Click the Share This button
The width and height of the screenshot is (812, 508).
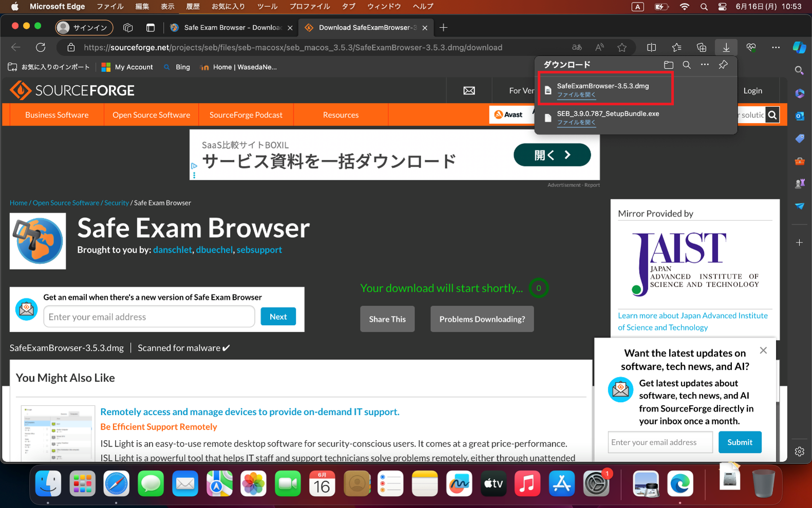(x=387, y=319)
